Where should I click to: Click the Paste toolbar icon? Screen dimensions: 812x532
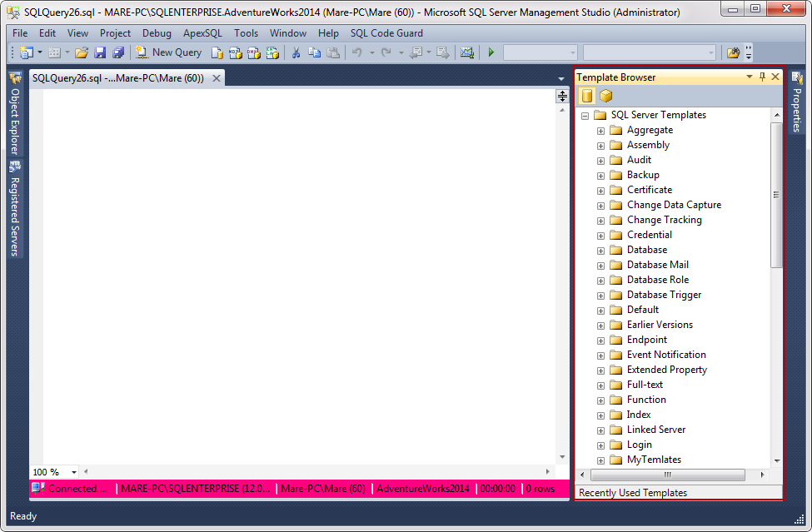[x=333, y=52]
